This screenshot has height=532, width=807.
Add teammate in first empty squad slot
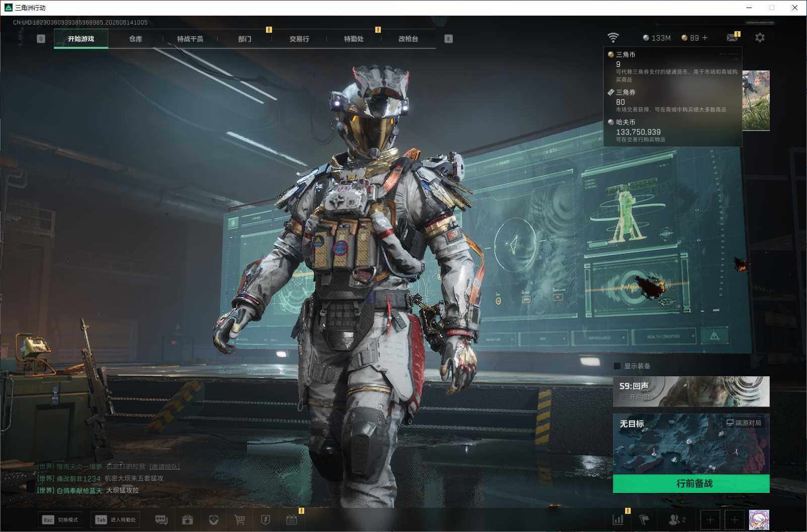coord(710,520)
